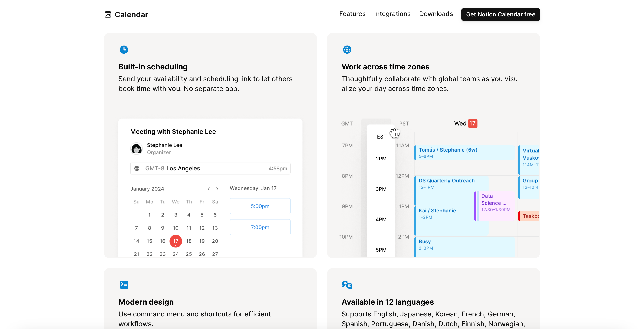
Task: Click Stephanie Lee's avatar image
Action: 137,149
